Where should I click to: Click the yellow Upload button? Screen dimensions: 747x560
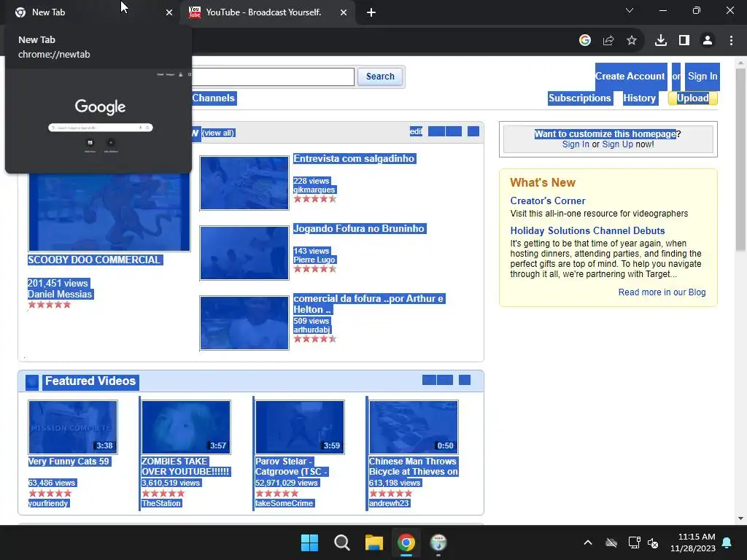point(693,98)
